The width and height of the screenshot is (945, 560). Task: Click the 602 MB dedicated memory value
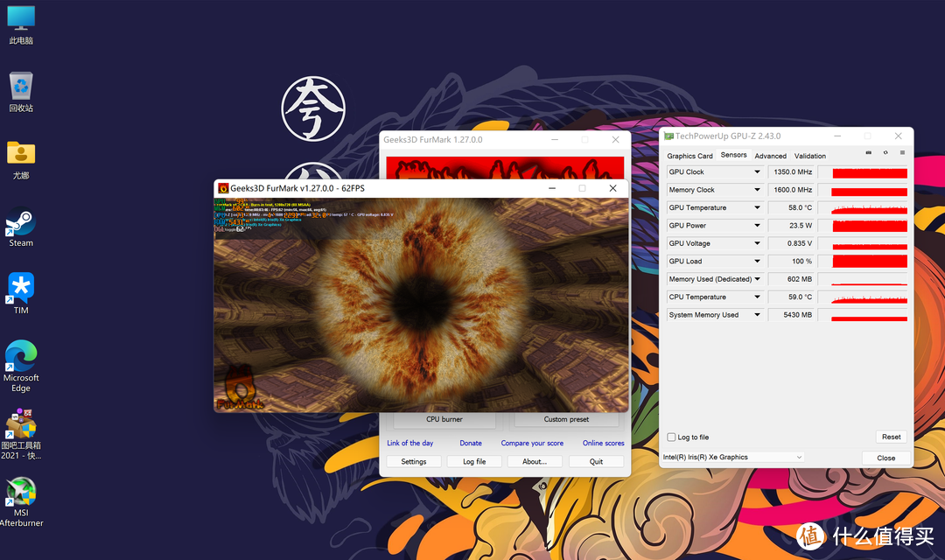coord(791,279)
